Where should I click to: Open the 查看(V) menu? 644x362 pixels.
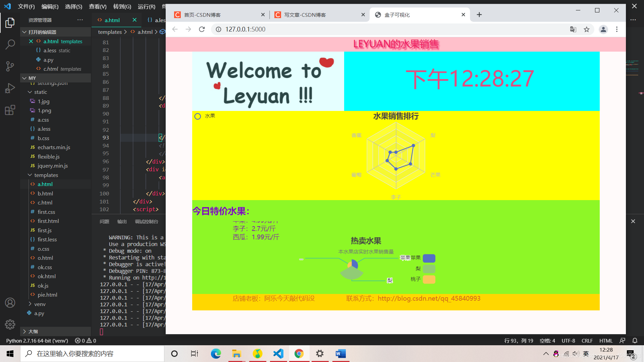pos(97,6)
